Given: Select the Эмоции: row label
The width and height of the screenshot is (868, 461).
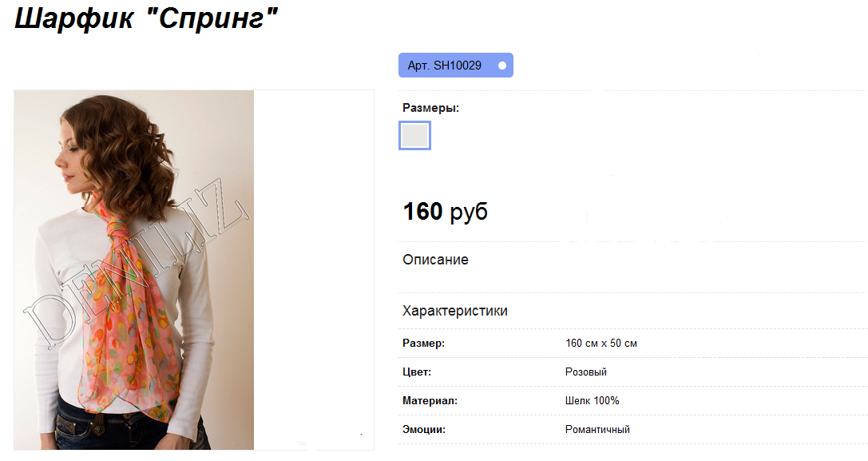Looking at the screenshot, I should tap(423, 429).
